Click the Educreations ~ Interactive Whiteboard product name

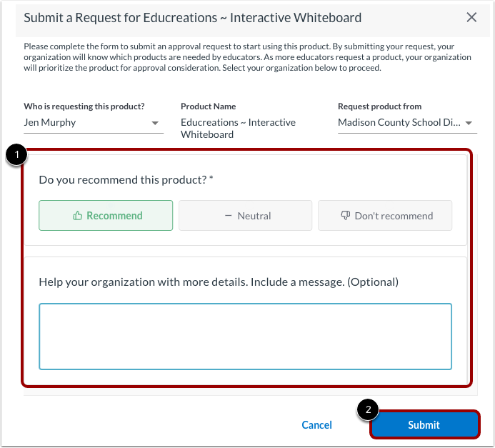point(239,129)
